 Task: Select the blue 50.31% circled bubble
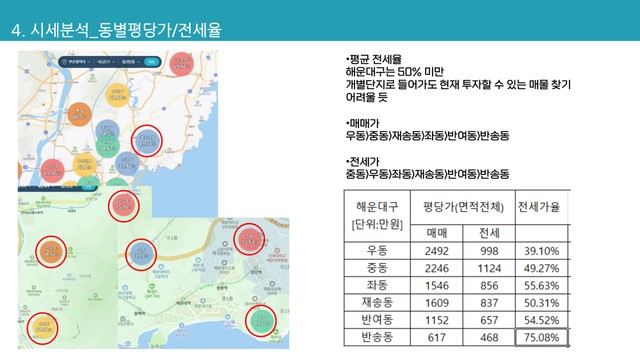pos(141,255)
